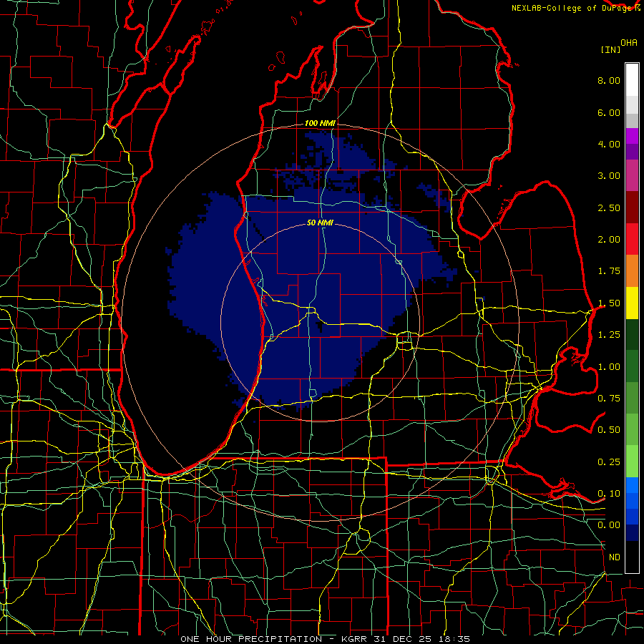Click the 1.25 legend value

click(609, 335)
